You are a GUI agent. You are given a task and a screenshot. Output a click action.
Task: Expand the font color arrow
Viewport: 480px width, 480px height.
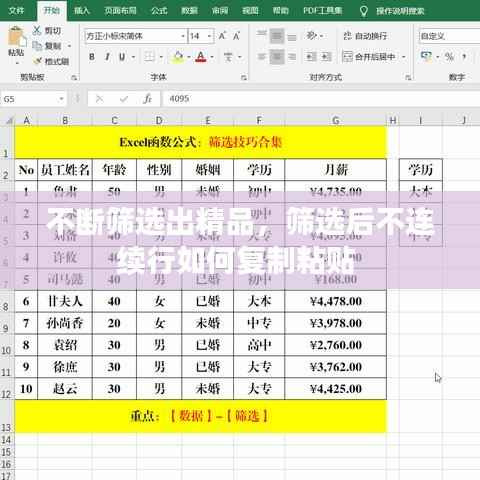click(x=212, y=57)
